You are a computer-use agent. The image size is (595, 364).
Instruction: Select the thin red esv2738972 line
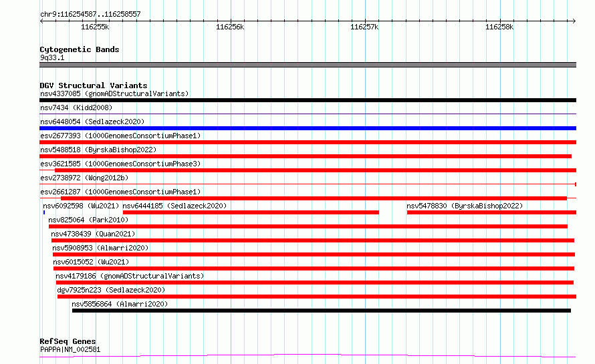tap(308, 184)
